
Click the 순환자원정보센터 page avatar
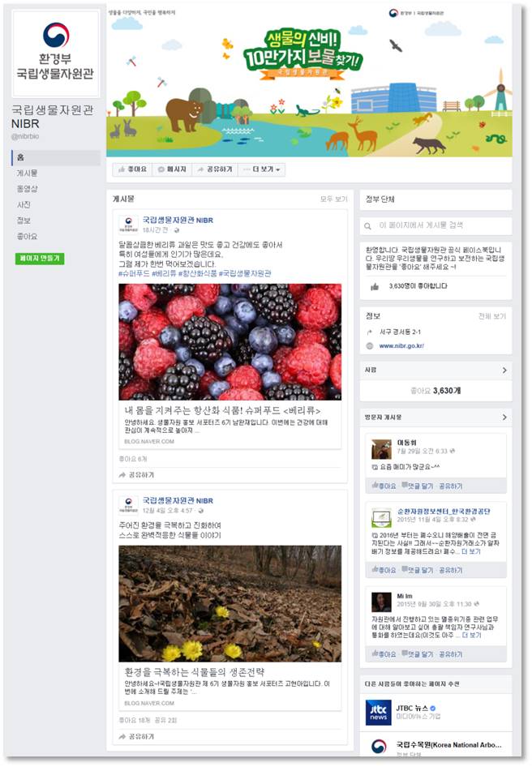[x=381, y=519]
